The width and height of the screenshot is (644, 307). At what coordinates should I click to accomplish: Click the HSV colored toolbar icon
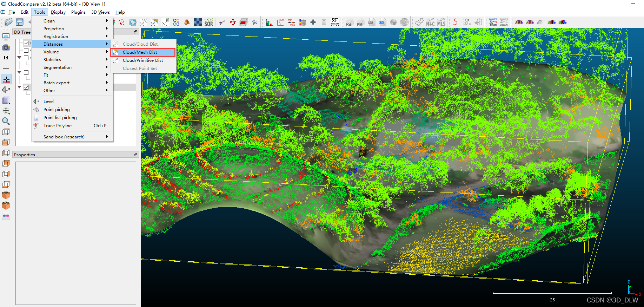[530, 22]
